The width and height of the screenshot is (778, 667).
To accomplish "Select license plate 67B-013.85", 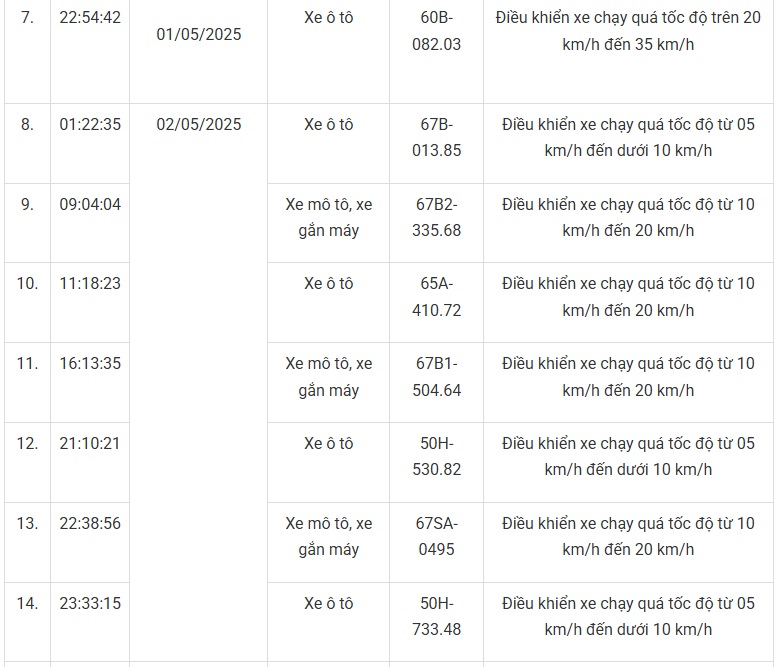I will (x=436, y=137).
